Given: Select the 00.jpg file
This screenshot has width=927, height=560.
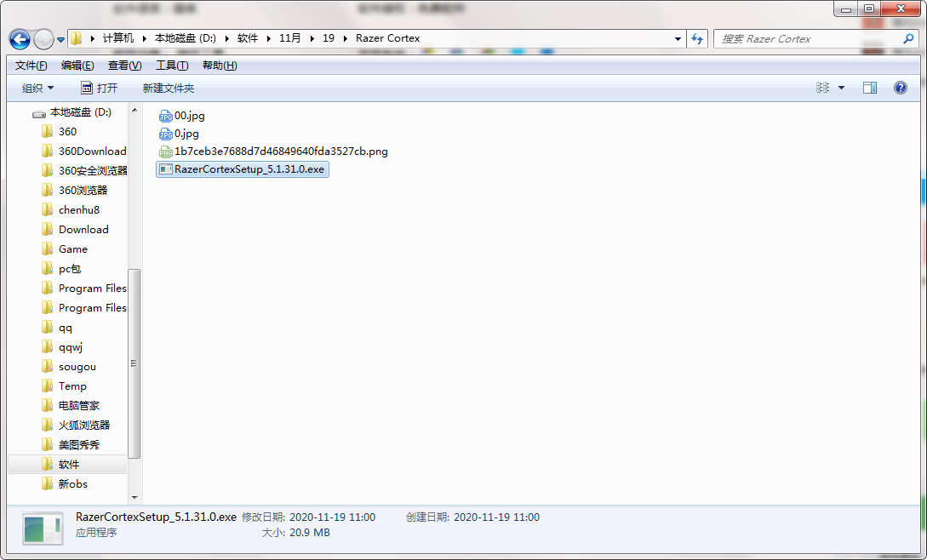Looking at the screenshot, I should click(x=182, y=116).
